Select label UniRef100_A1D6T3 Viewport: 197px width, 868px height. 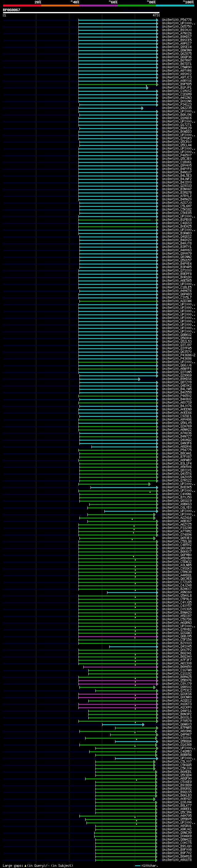click(177, 704)
